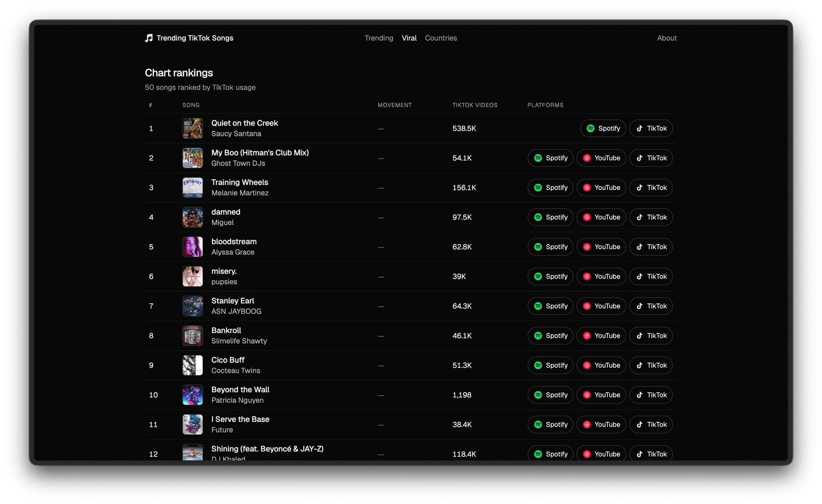Open Spotify for bloodstream
822x504 pixels.
[x=550, y=247]
